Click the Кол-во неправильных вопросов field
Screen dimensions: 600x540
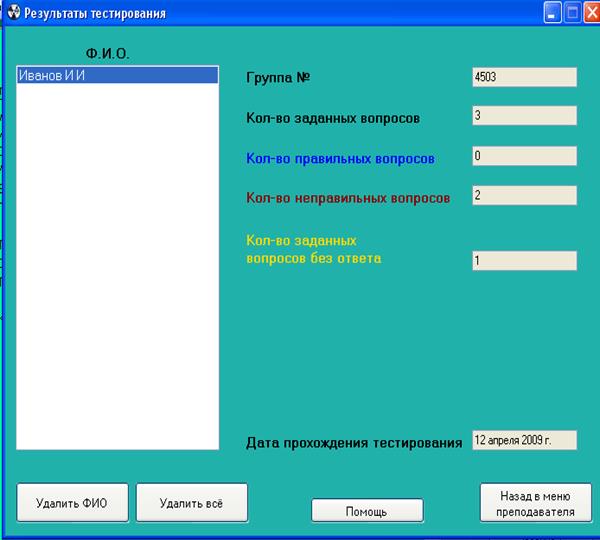tap(524, 195)
